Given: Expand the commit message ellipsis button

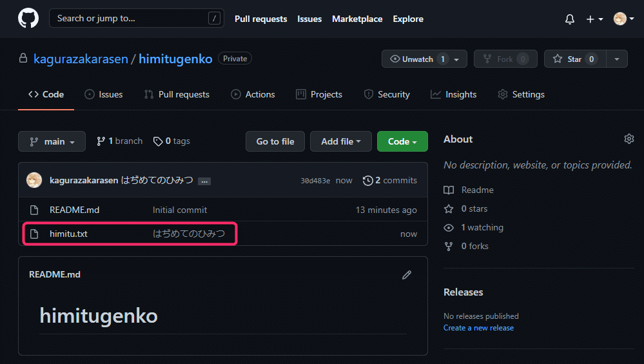Looking at the screenshot, I should 204,181.
